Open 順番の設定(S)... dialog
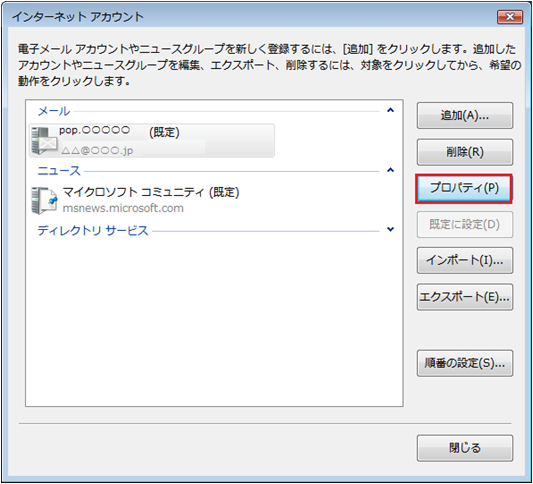The image size is (533, 484). point(465,363)
